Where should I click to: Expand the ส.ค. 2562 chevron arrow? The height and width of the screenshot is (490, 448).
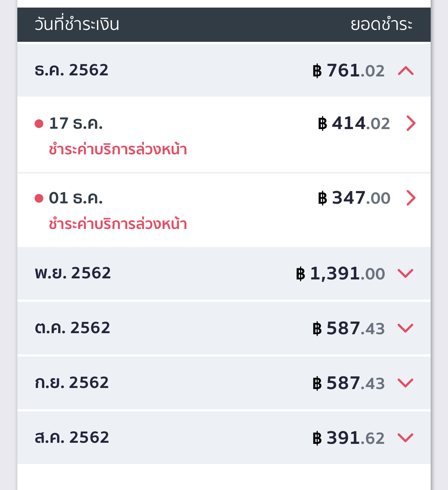(x=405, y=438)
